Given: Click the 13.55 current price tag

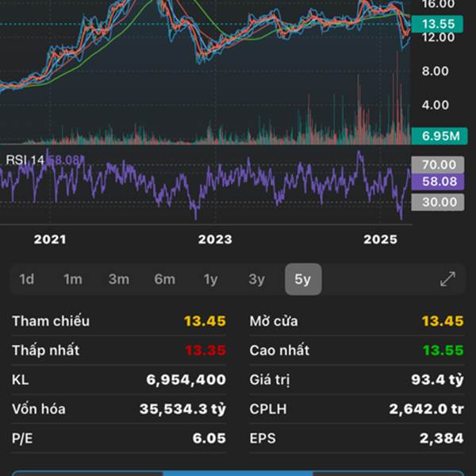Looking at the screenshot, I should (437, 24).
